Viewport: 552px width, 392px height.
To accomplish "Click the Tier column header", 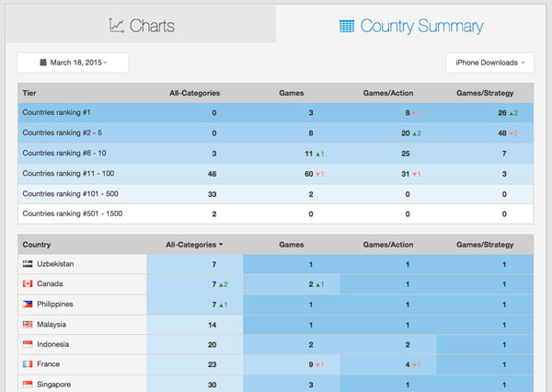I will (29, 93).
